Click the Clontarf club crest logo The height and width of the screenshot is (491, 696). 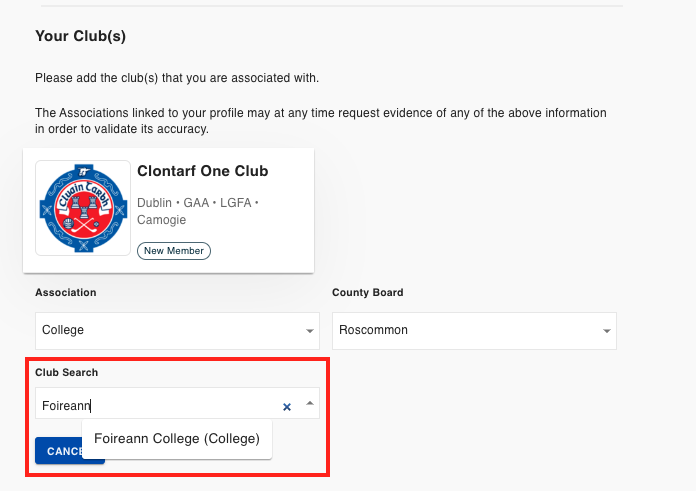[83, 208]
